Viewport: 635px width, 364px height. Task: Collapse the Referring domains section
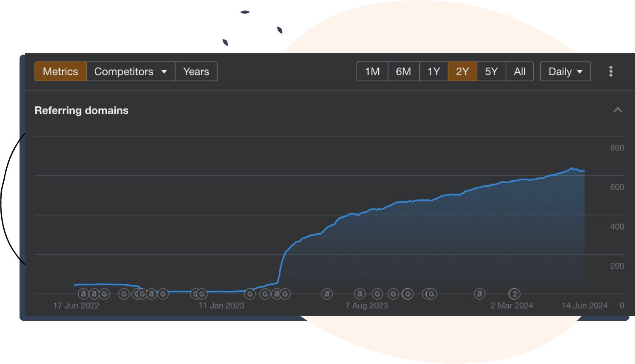(617, 110)
